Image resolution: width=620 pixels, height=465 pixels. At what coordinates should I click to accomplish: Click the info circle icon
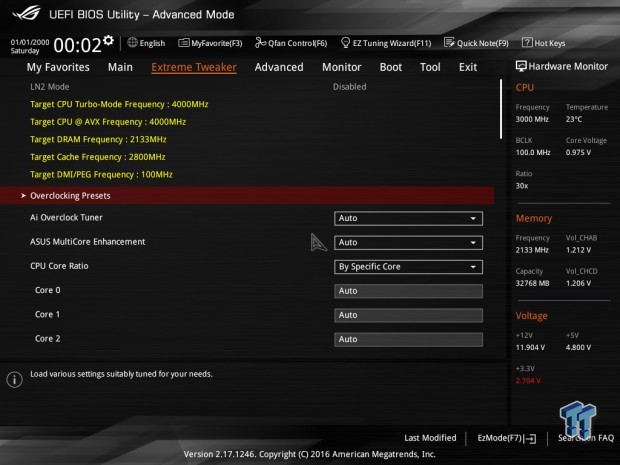tap(15, 380)
